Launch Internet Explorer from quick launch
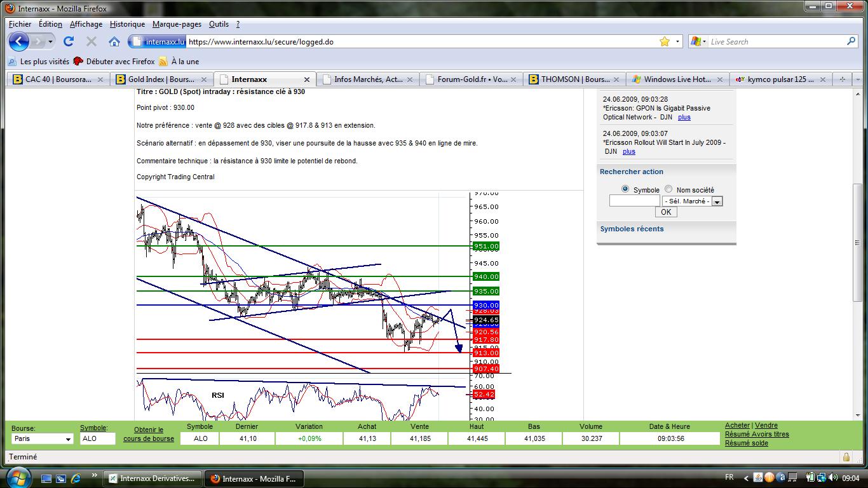The image size is (868, 488). 76,478
